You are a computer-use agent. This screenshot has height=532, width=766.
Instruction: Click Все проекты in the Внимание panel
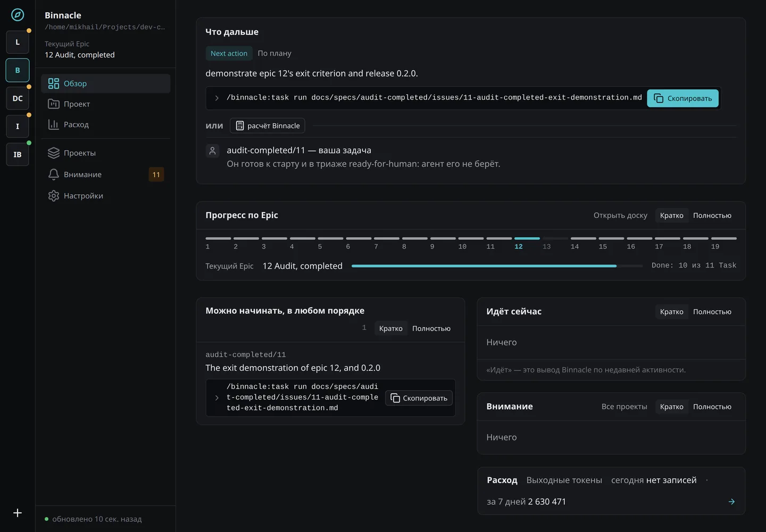[x=625, y=406]
